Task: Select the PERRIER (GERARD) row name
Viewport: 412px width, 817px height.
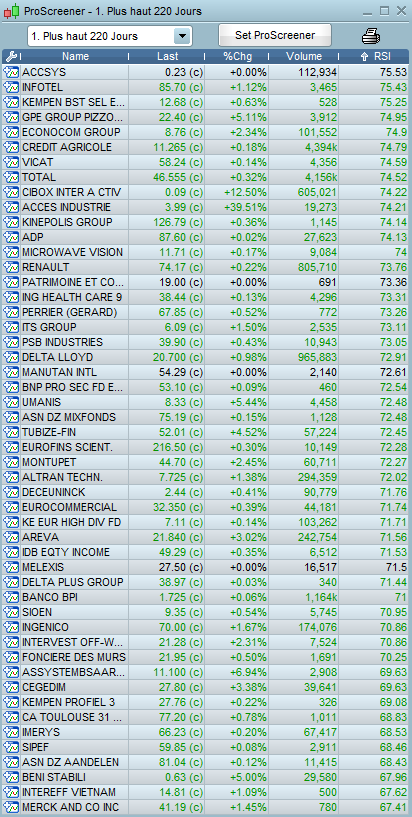Action: point(69,312)
